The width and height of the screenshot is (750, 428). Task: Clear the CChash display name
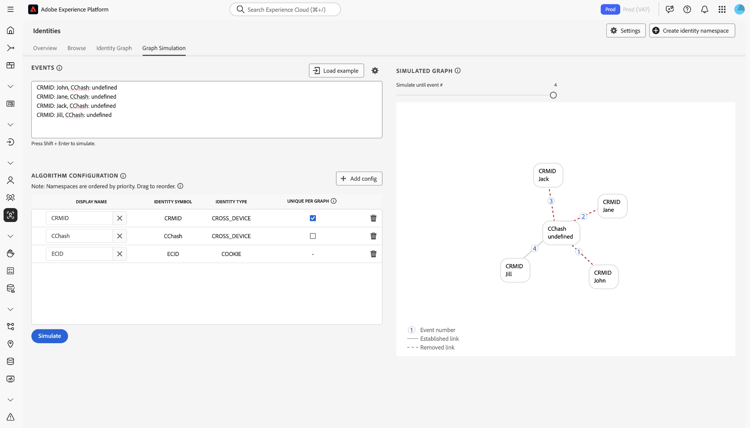[x=120, y=236]
